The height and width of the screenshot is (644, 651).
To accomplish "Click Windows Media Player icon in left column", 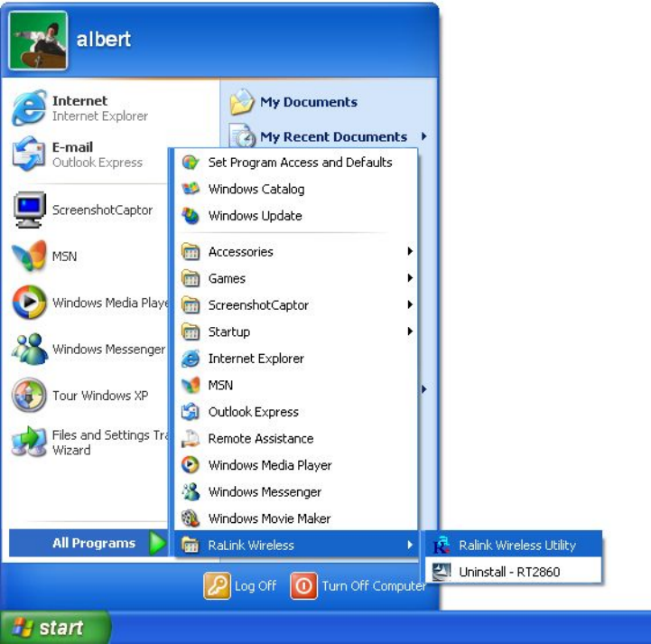I will point(29,302).
